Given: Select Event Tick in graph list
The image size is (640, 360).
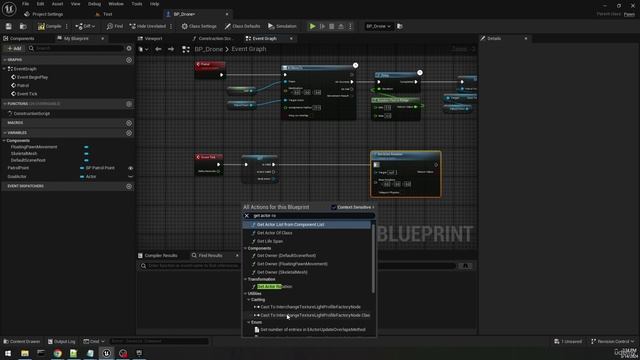Looking at the screenshot, I should [x=27, y=94].
